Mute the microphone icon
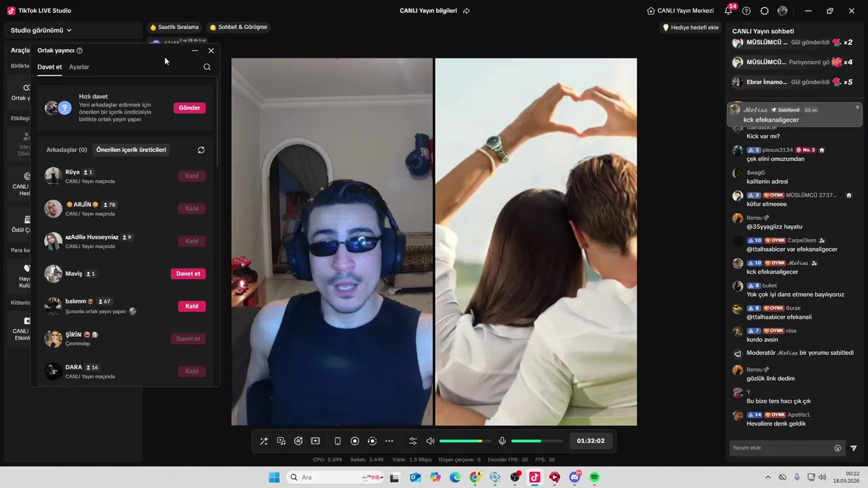The height and width of the screenshot is (488, 868). pos(502,441)
